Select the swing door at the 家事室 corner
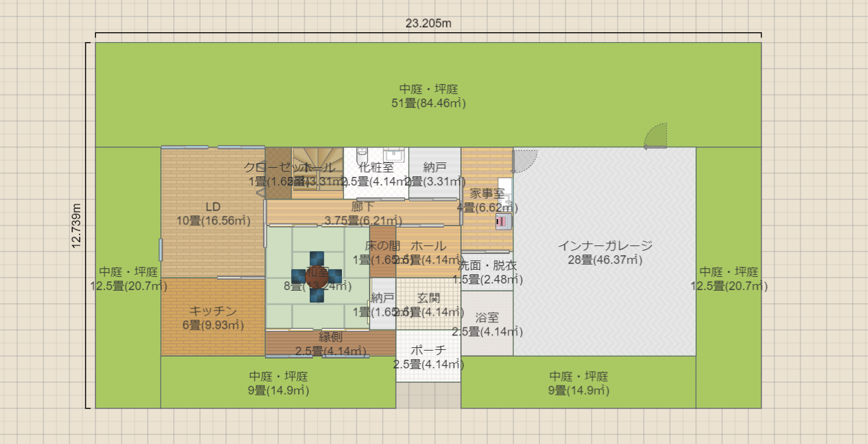 [x=525, y=160]
